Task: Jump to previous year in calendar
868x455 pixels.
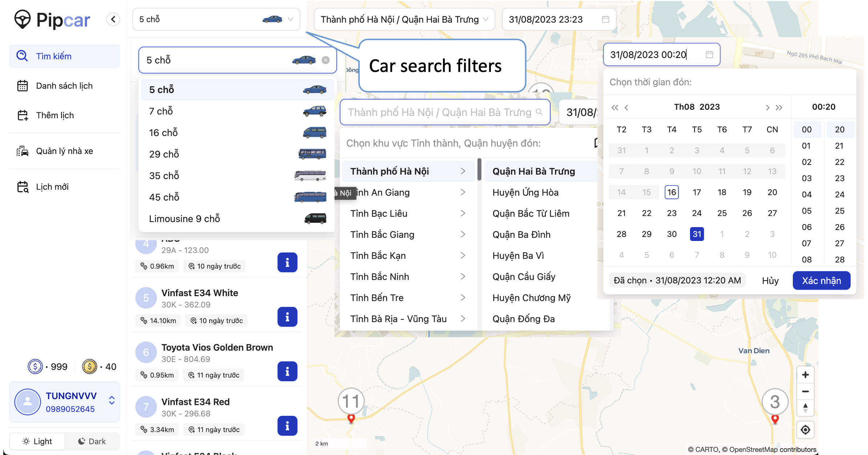Action: (x=615, y=108)
